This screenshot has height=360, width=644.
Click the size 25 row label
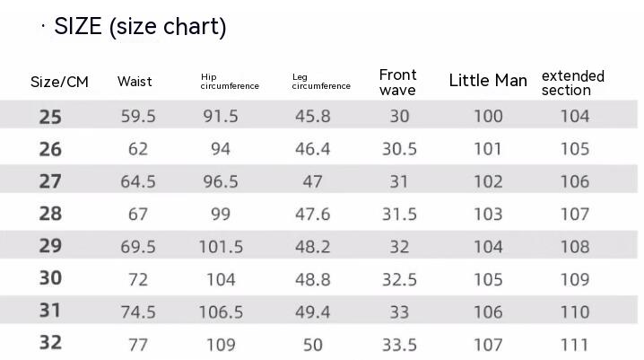50,116
